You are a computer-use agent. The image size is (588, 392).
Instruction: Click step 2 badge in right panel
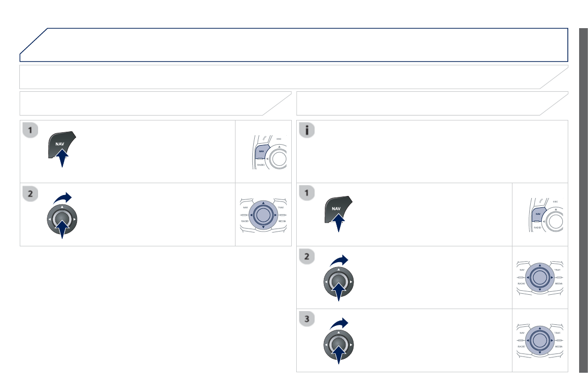(307, 256)
